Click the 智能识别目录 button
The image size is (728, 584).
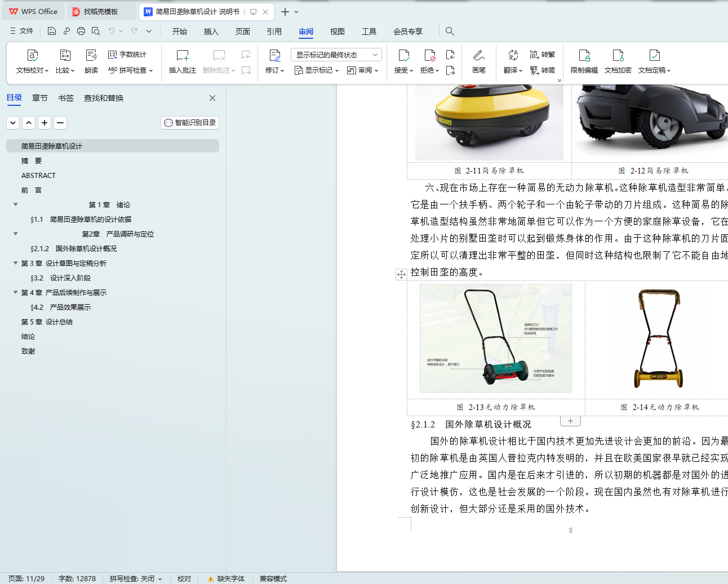pyautogui.click(x=190, y=123)
